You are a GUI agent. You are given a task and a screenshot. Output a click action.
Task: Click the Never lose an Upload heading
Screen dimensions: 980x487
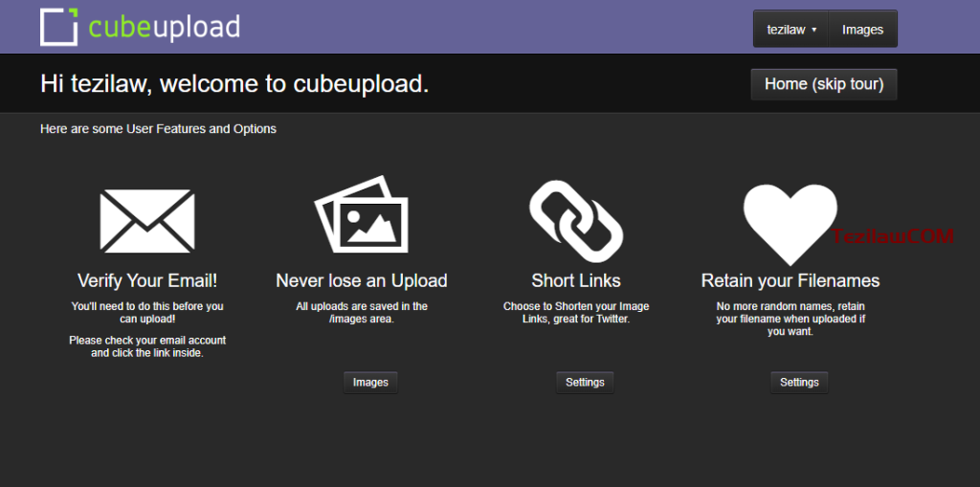361,280
